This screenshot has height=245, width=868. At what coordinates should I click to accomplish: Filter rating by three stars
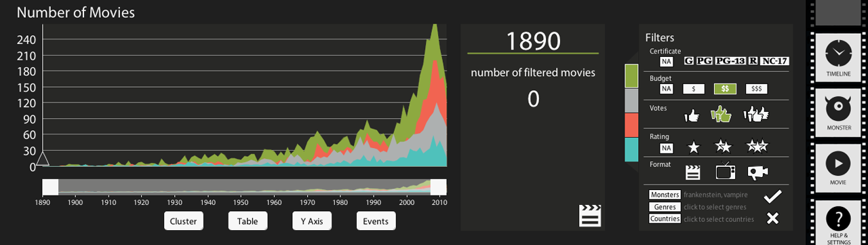pyautogui.click(x=757, y=146)
